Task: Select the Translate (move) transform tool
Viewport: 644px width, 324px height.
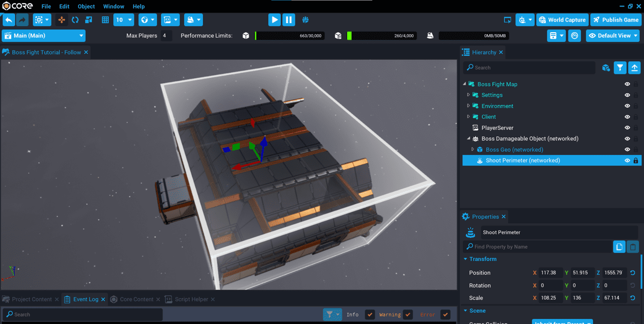Action: coord(61,20)
